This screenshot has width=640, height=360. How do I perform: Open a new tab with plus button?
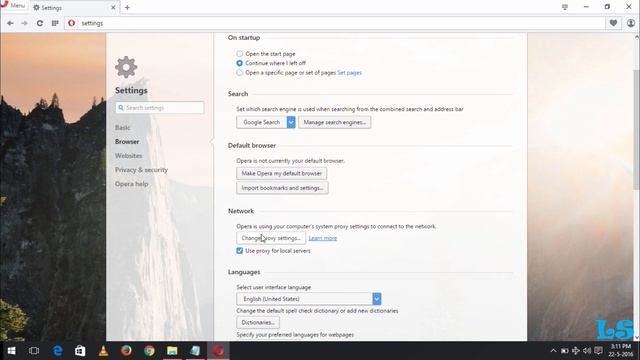[127, 7]
